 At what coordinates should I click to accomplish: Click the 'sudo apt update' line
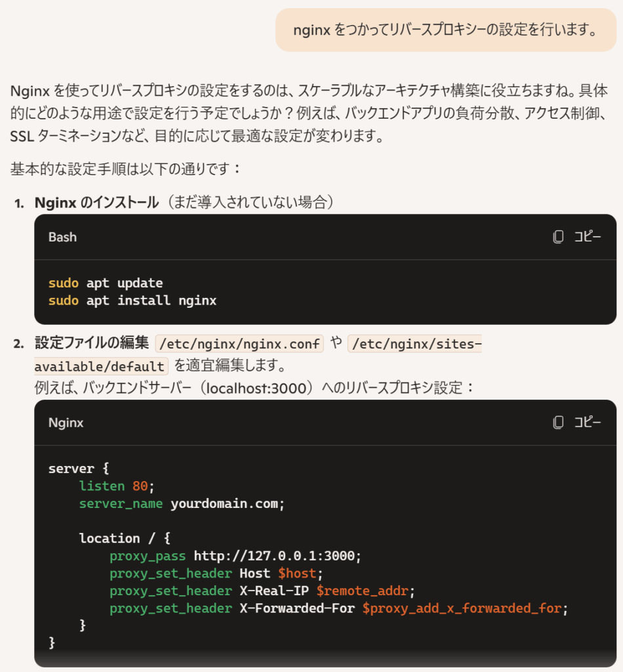(106, 283)
